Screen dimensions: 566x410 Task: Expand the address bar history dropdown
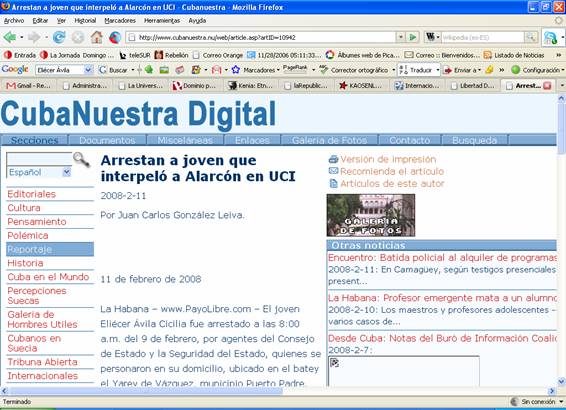(401, 37)
